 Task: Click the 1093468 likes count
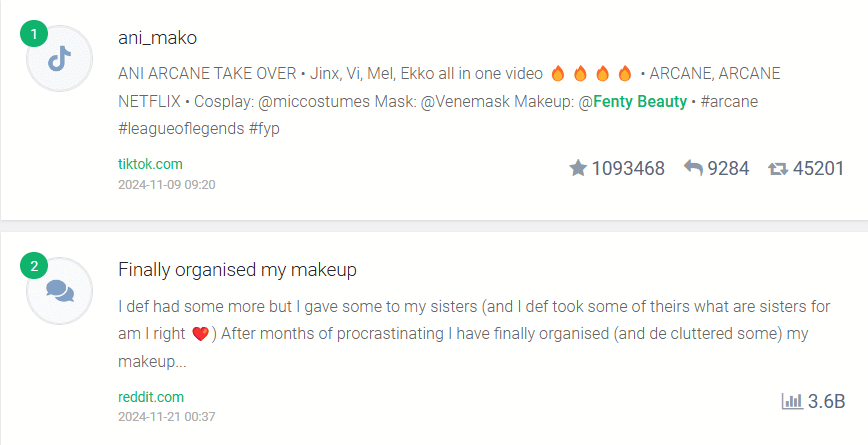coord(628,168)
